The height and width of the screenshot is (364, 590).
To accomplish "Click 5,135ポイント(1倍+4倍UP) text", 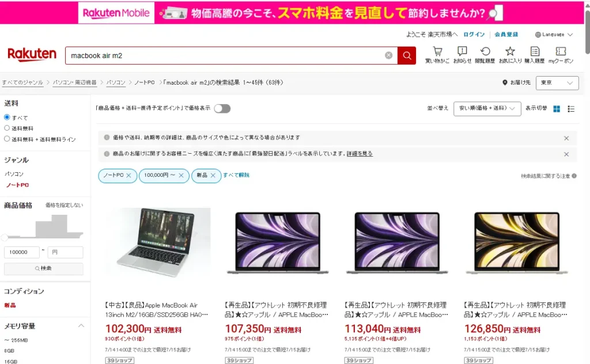I will tap(376, 339).
